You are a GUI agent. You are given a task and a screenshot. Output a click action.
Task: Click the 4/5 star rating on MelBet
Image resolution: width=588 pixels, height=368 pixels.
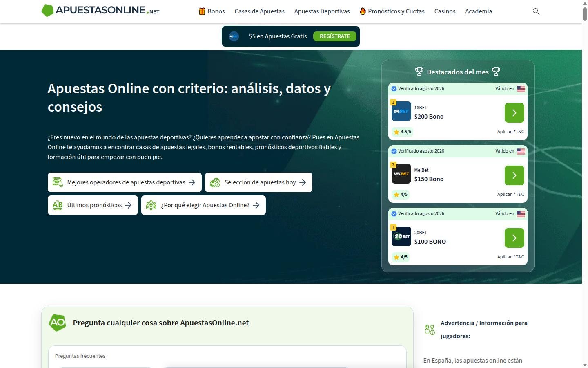(x=401, y=194)
